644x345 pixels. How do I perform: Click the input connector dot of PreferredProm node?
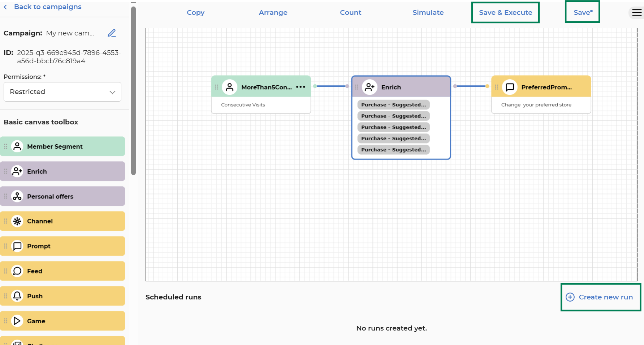pyautogui.click(x=487, y=86)
